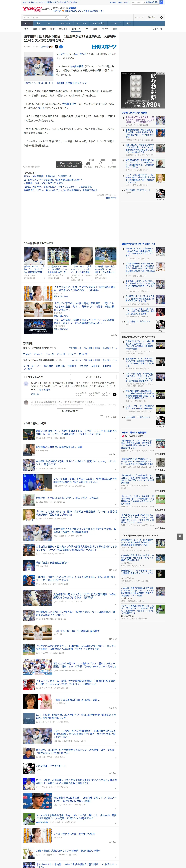Click inside the キーワードを入力 search field
The height and width of the screenshot is (868, 186).
[44, 18]
